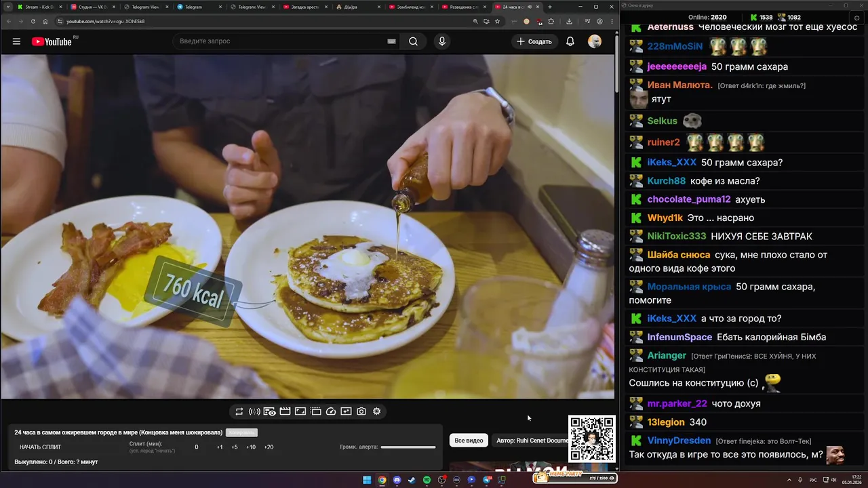The image size is (868, 488).
Task: Open the YouTube account avatar menu
Action: [x=595, y=41]
